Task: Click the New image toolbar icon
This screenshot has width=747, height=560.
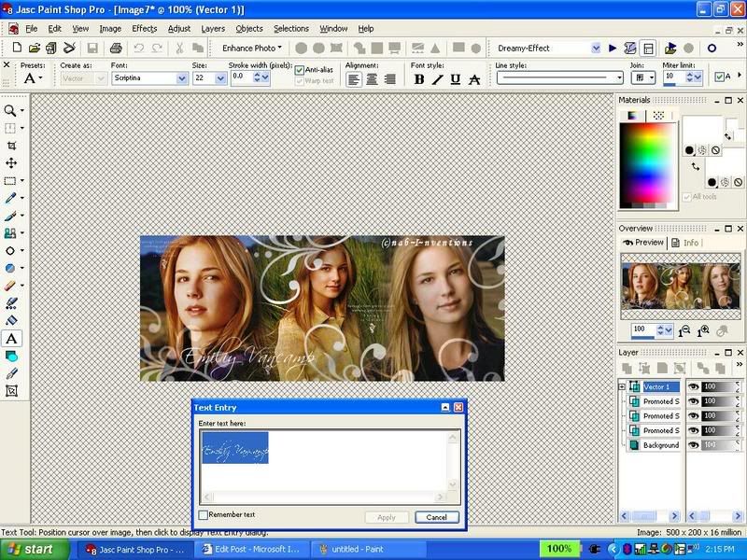Action: 17,48
